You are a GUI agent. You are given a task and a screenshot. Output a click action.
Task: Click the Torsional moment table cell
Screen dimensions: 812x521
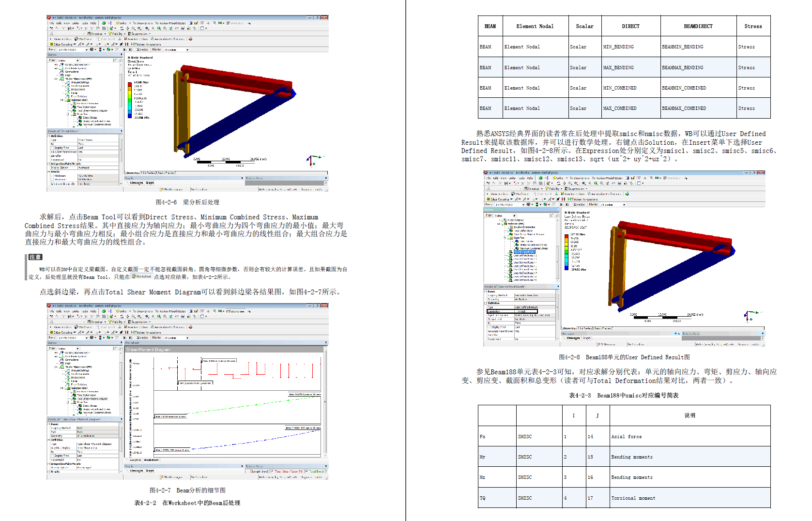pos(690,498)
